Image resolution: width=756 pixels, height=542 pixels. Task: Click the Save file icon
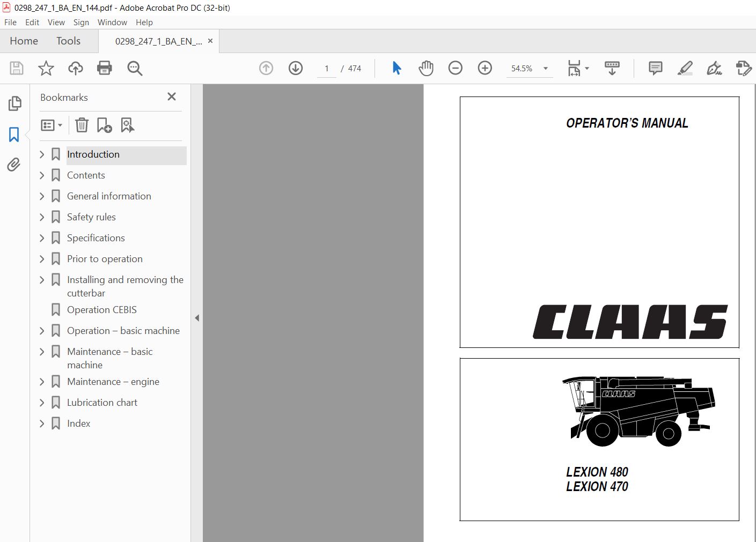point(17,68)
